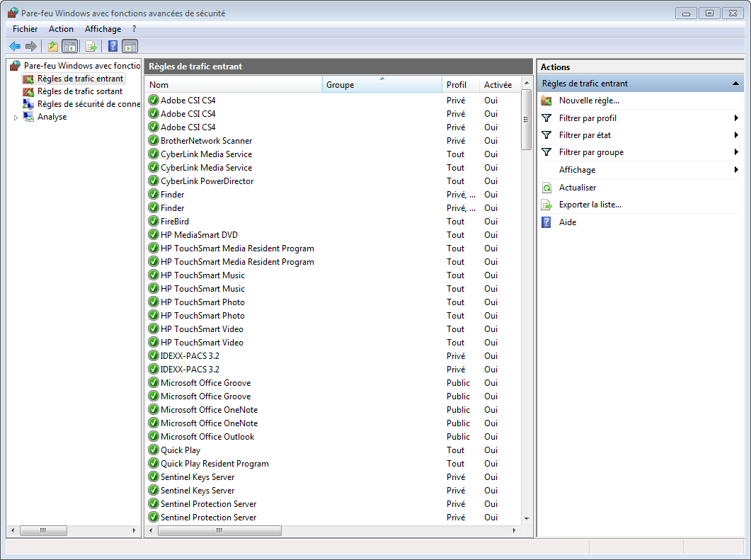Click the Analyse monitor icon in tree
The image size is (751, 560).
click(x=29, y=116)
